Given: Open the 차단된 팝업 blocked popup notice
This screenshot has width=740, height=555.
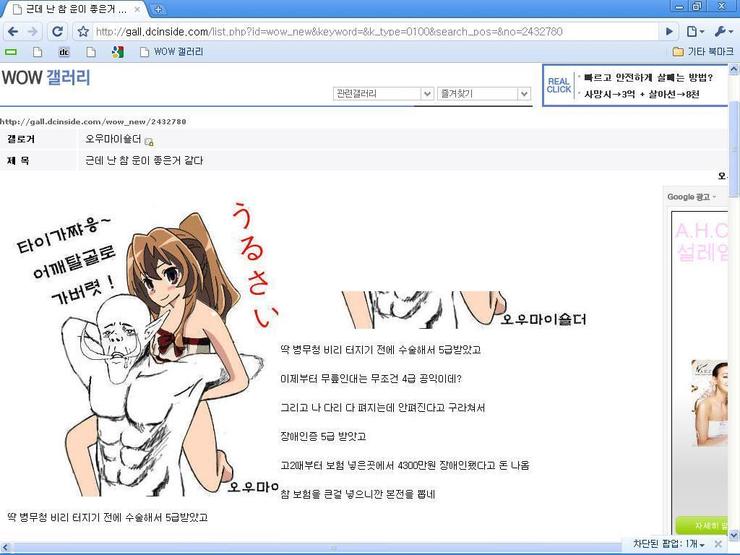Looking at the screenshot, I should coord(668,544).
